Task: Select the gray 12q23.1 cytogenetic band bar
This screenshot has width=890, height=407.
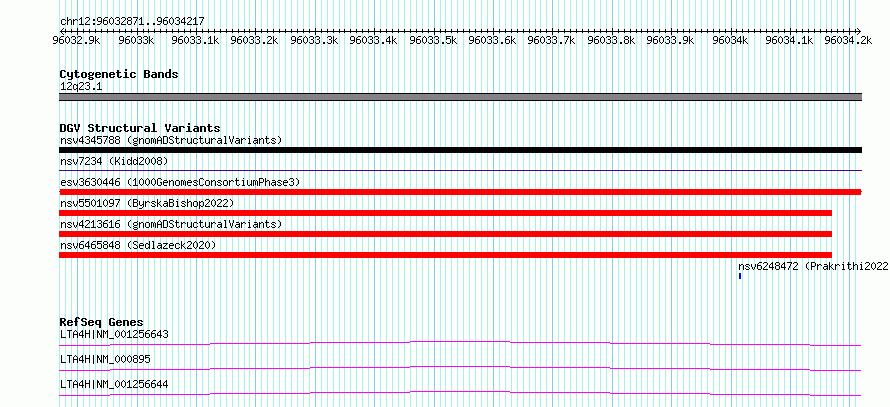Action: [460, 97]
